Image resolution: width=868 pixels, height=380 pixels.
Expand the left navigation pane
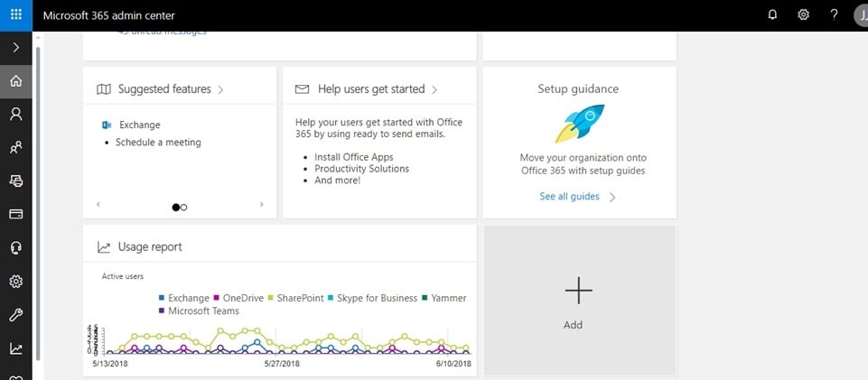coord(16,48)
